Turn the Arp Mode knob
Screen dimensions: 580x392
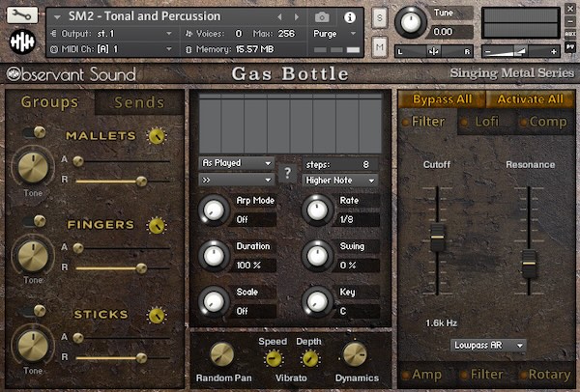[x=214, y=210]
